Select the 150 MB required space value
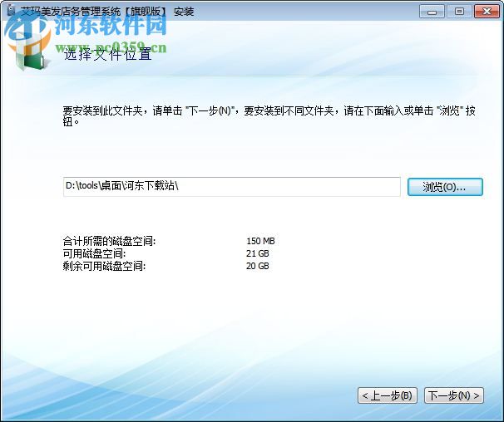This screenshot has width=504, height=422. coord(260,241)
